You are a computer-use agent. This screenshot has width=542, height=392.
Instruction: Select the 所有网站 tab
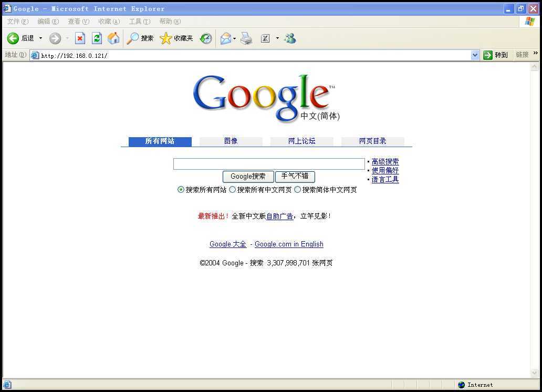160,141
